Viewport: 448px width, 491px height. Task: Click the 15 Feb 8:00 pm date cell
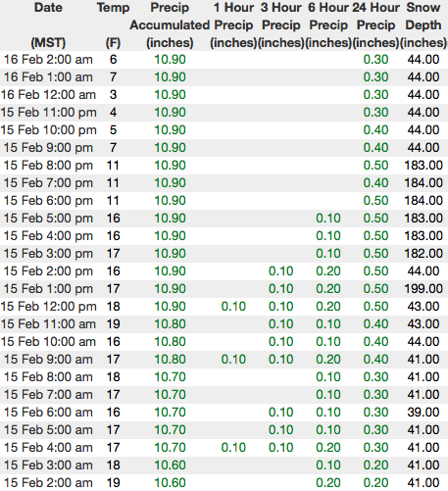tap(48, 166)
